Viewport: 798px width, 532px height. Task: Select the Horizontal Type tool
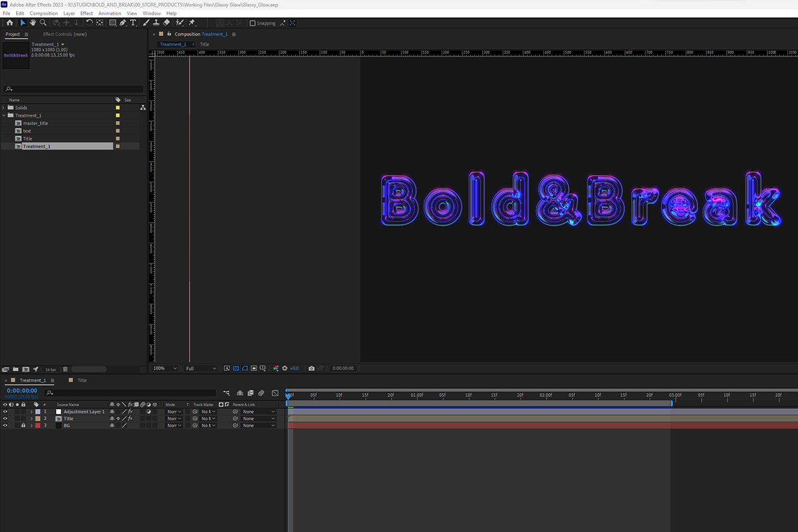coord(133,23)
